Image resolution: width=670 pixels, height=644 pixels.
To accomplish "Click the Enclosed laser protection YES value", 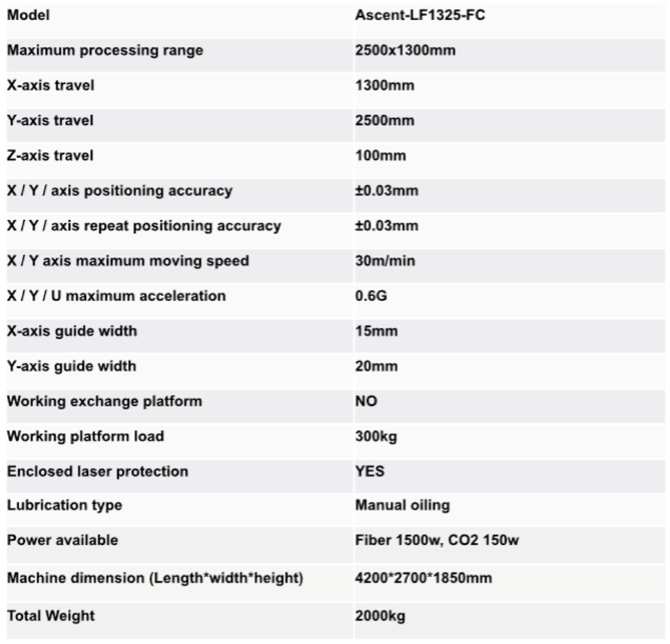I will coord(370,472).
